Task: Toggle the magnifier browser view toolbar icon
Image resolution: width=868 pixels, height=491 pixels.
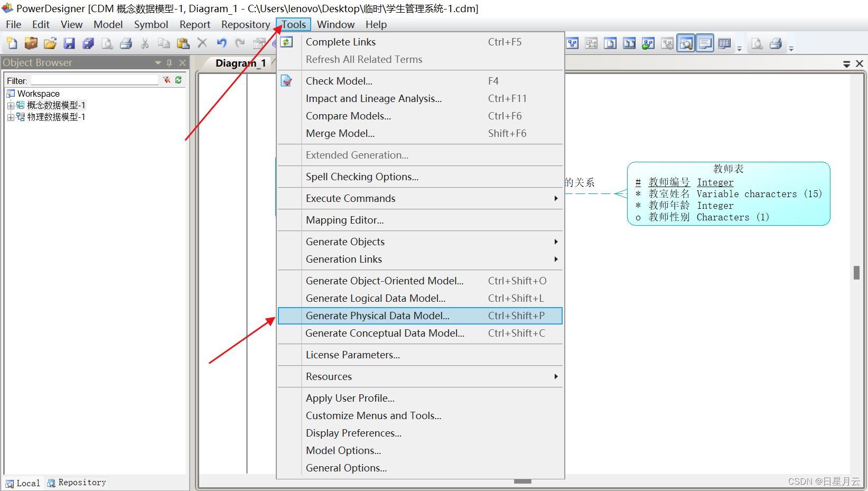Action: coord(686,43)
